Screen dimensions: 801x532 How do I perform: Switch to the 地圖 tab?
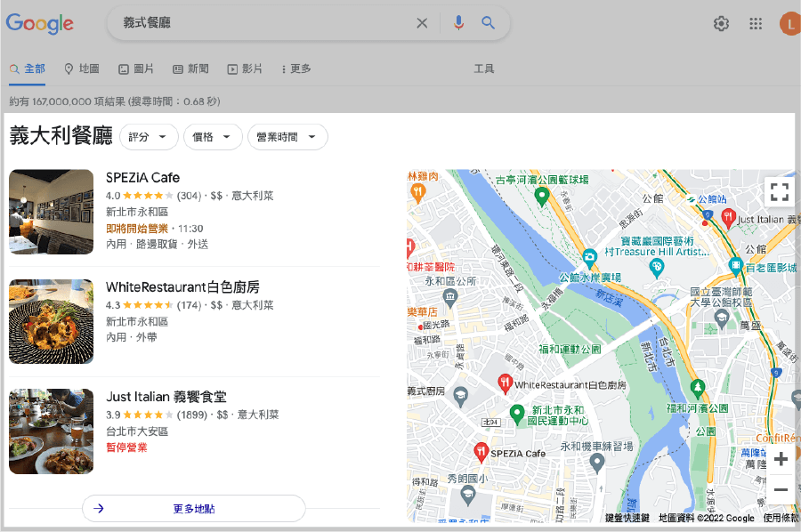(x=82, y=69)
